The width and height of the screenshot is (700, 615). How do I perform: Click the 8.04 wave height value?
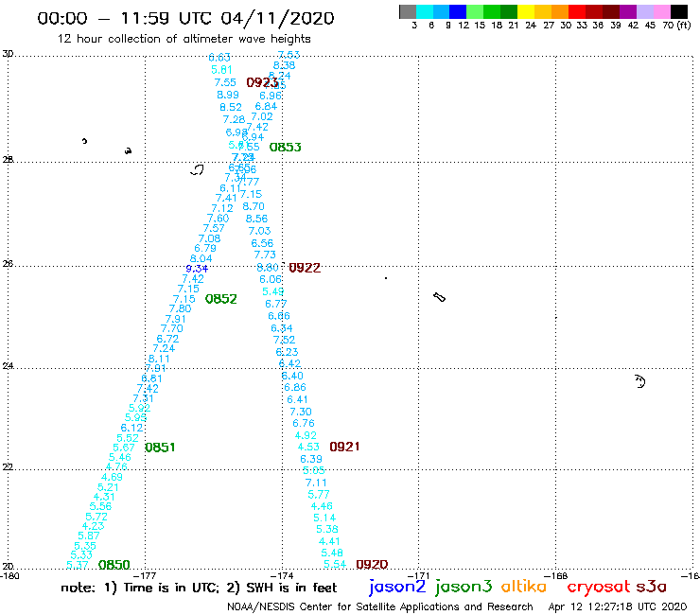coord(201,258)
